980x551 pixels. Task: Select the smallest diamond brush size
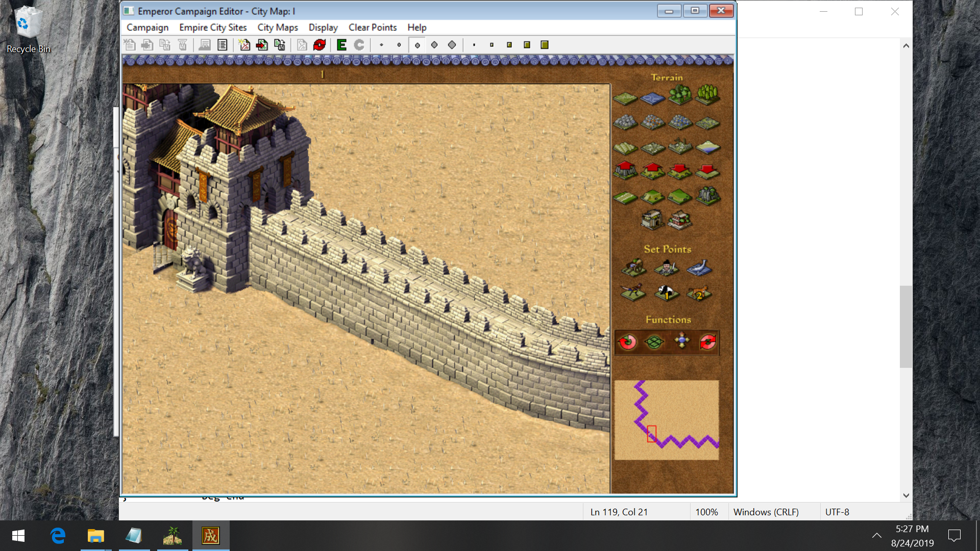tap(381, 45)
